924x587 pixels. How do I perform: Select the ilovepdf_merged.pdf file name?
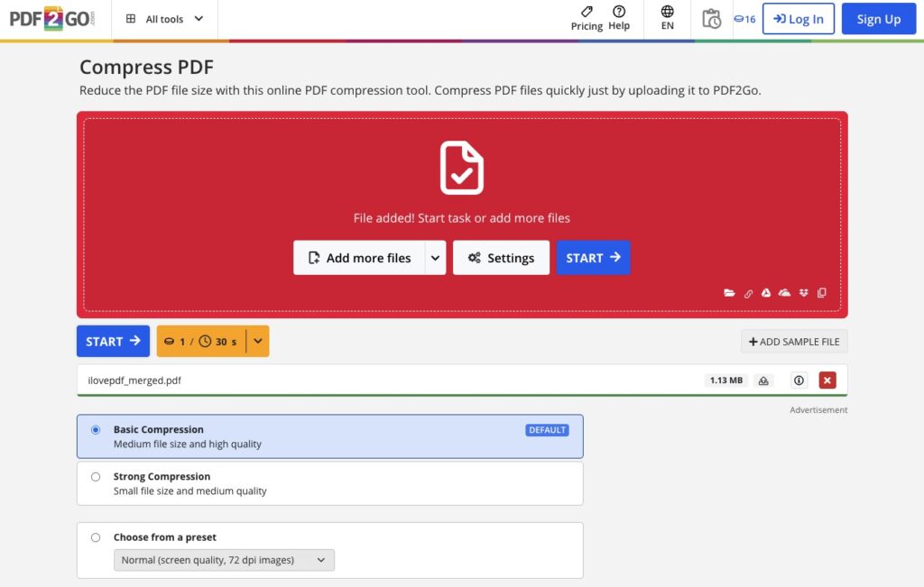pos(134,381)
